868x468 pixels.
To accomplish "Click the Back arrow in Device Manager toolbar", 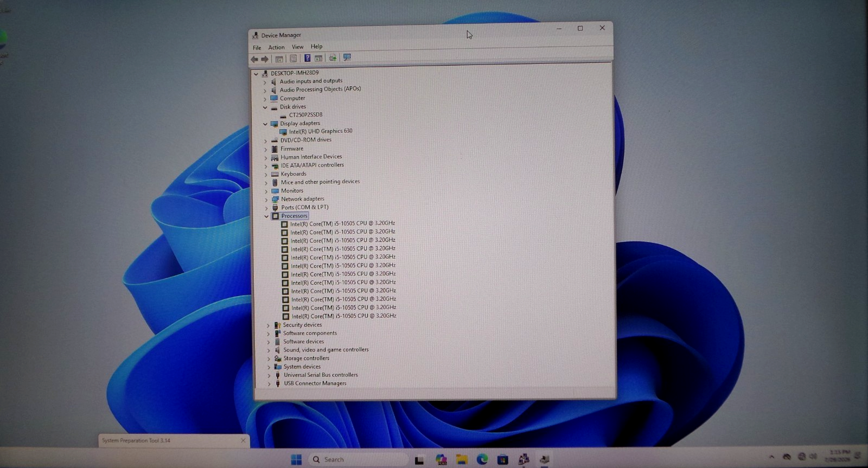I will point(254,59).
